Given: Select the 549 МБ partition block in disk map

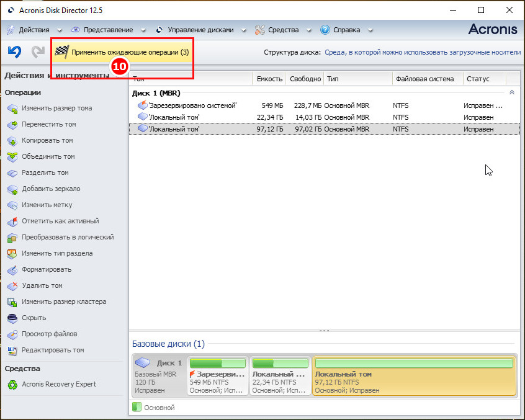Looking at the screenshot, I should 218,376.
